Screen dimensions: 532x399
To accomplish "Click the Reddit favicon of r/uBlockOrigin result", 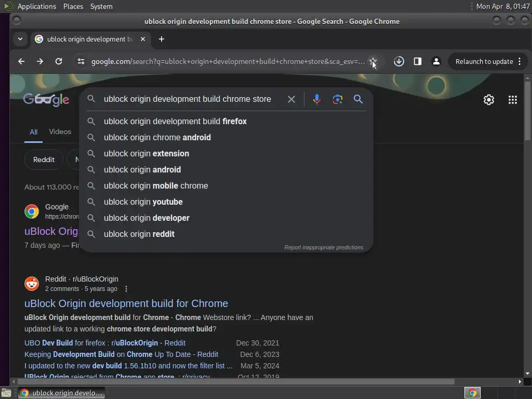I will coord(32,284).
